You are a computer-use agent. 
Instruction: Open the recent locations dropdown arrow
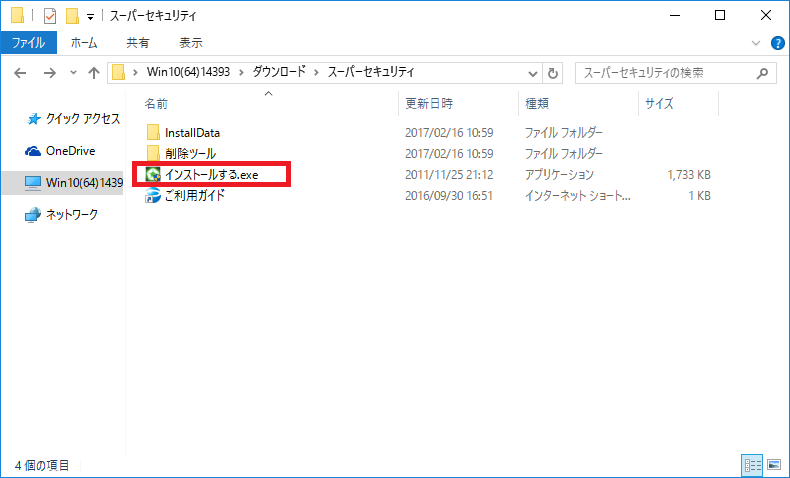pos(74,73)
